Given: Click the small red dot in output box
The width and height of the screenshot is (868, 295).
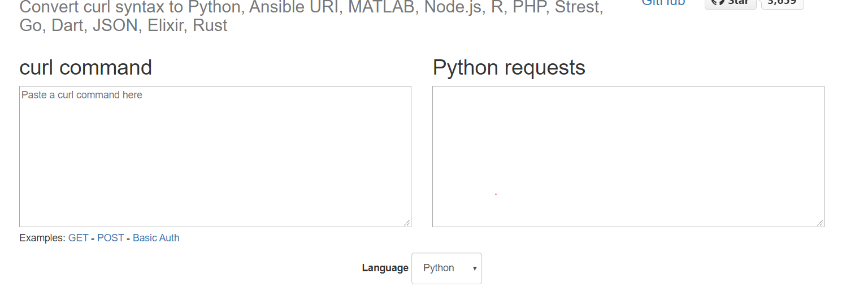Looking at the screenshot, I should click(496, 194).
